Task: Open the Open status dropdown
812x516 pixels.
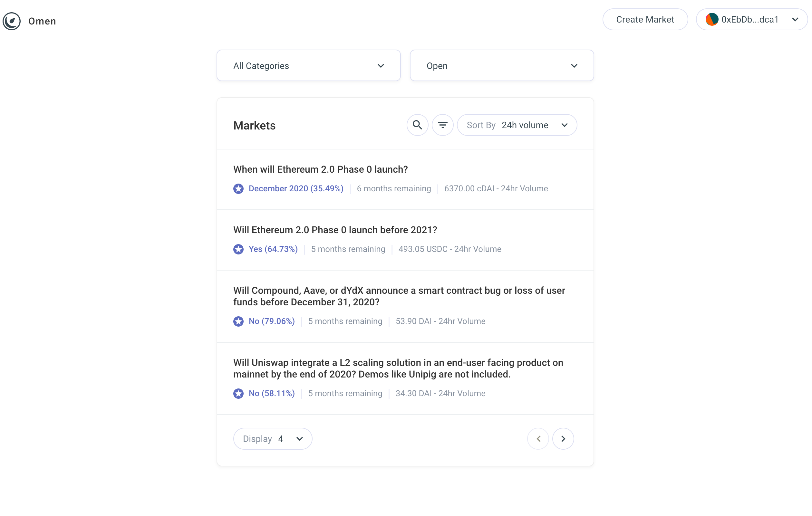Action: tap(501, 65)
